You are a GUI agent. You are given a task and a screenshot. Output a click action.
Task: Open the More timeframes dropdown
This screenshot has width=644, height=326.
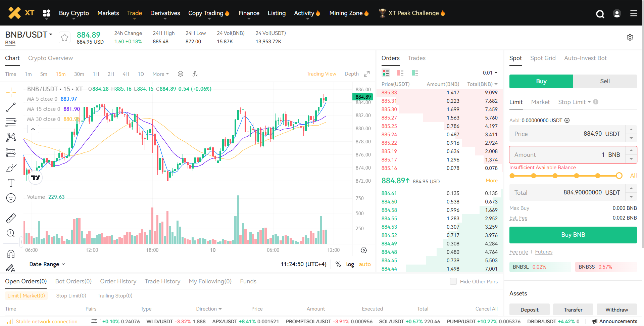pyautogui.click(x=160, y=74)
